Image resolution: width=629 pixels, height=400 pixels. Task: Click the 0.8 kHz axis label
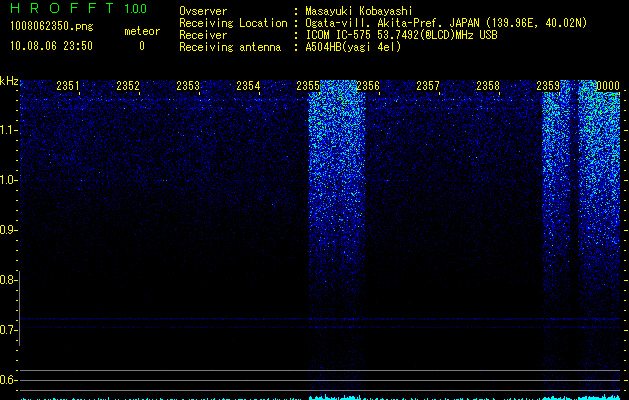point(7,280)
